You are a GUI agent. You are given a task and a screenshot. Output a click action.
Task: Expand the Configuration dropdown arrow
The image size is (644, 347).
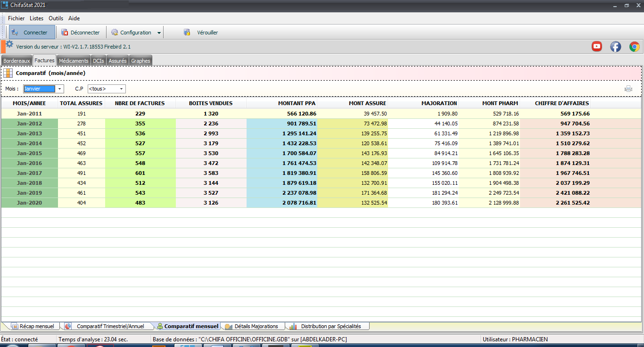click(x=159, y=33)
